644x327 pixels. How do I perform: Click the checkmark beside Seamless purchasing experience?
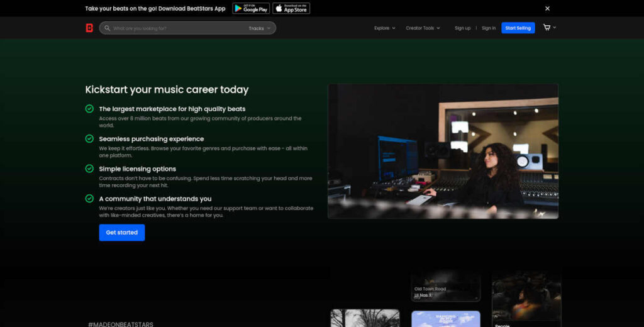[x=89, y=138]
